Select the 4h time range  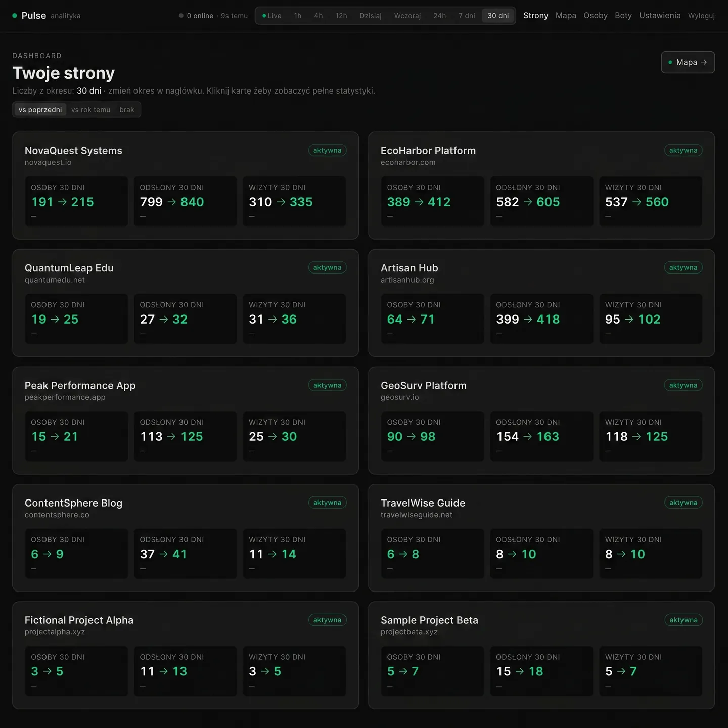click(x=318, y=16)
